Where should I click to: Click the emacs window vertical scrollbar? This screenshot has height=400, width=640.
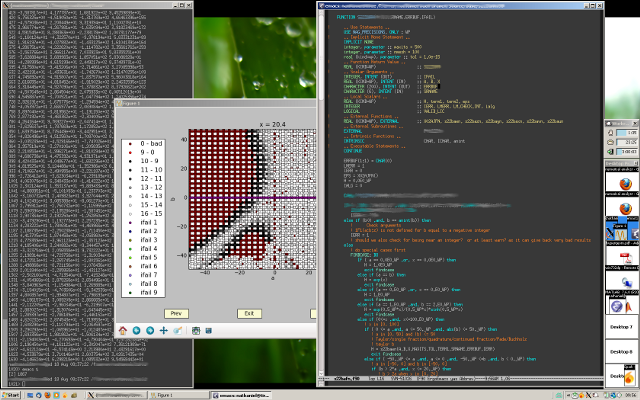click(321, 192)
